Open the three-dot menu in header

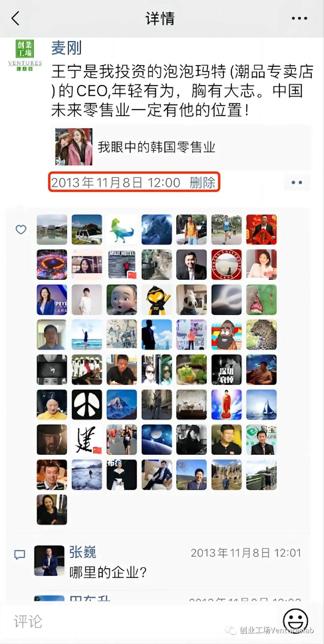(x=299, y=18)
